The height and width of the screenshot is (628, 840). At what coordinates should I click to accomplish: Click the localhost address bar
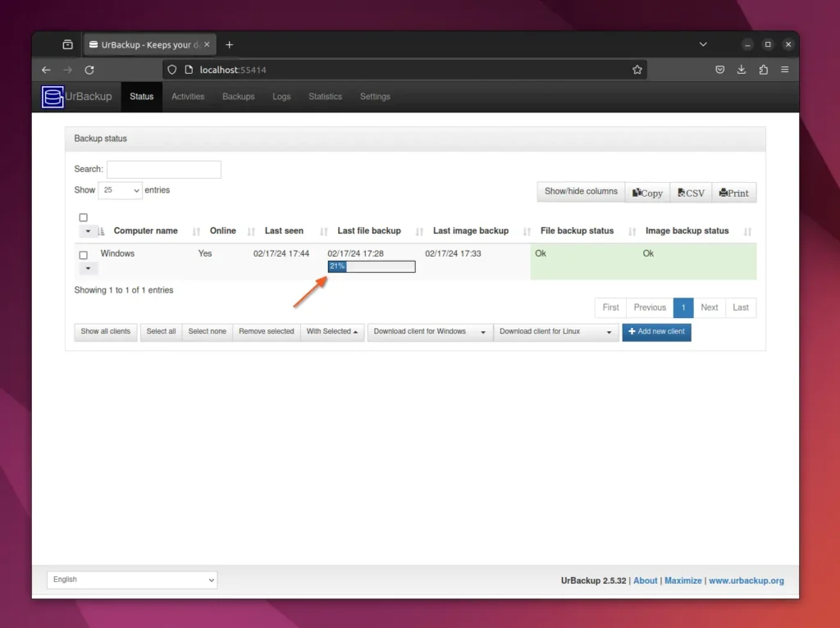pos(404,70)
